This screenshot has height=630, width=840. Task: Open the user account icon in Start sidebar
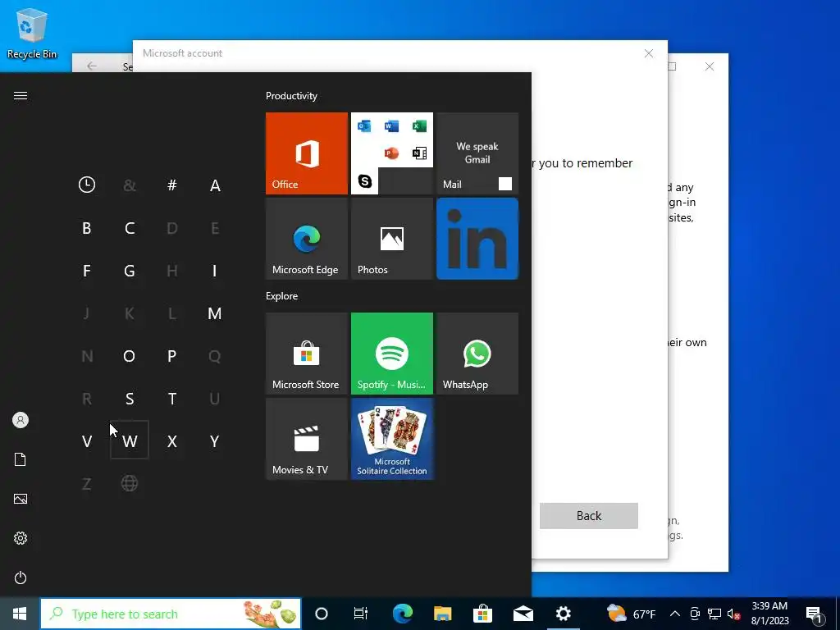(x=21, y=420)
